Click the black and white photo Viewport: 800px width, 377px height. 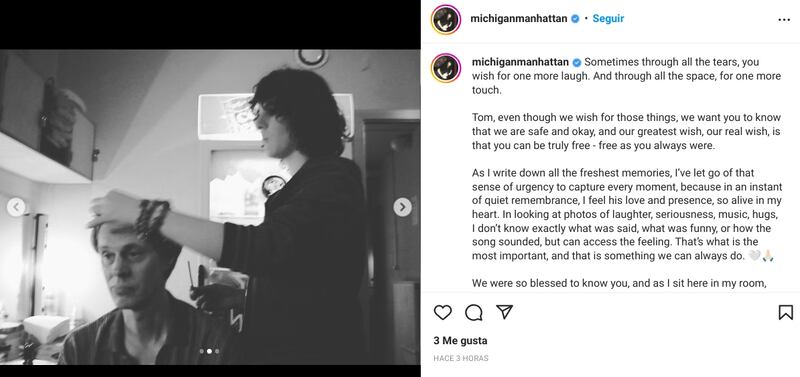tap(210, 207)
